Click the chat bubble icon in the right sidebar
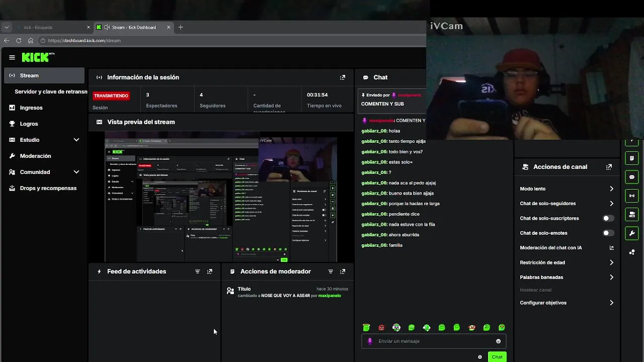 coord(632,177)
